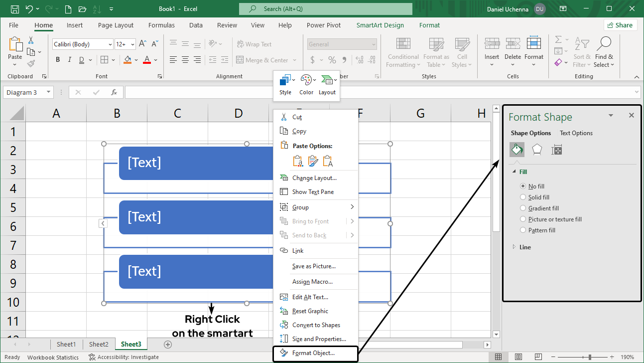
Task: Switch to Text Options in Format Shape
Action: (x=576, y=133)
